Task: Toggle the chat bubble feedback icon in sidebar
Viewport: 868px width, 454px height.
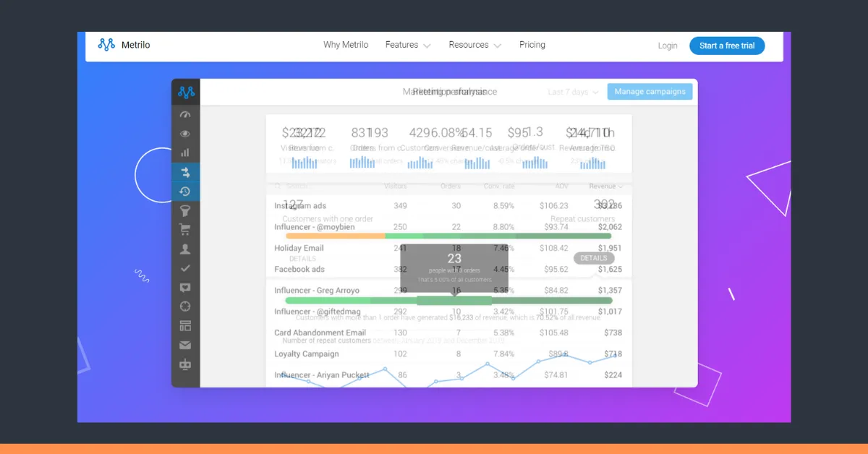Action: point(185,286)
